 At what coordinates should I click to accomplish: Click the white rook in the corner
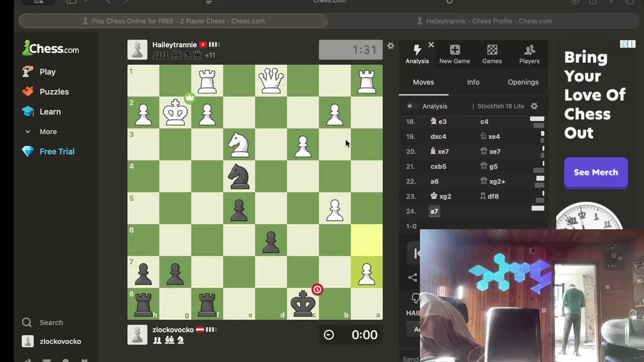click(x=366, y=80)
